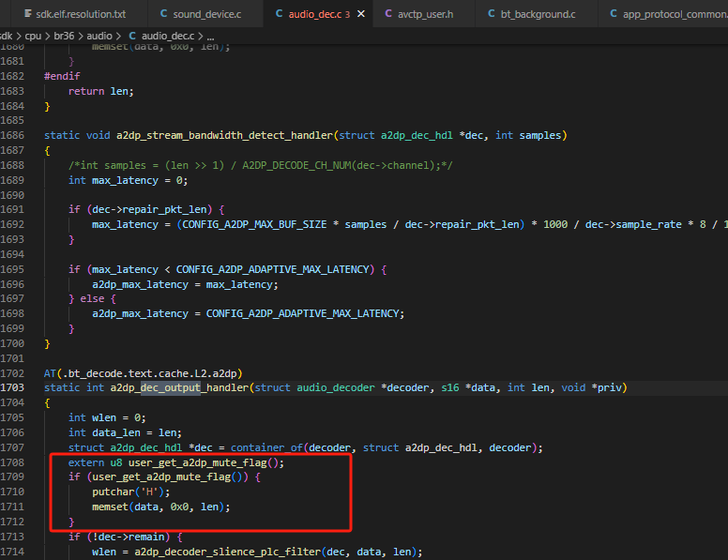728x560 pixels.
Task: Click container_of call on line 1707
Action: (266, 447)
